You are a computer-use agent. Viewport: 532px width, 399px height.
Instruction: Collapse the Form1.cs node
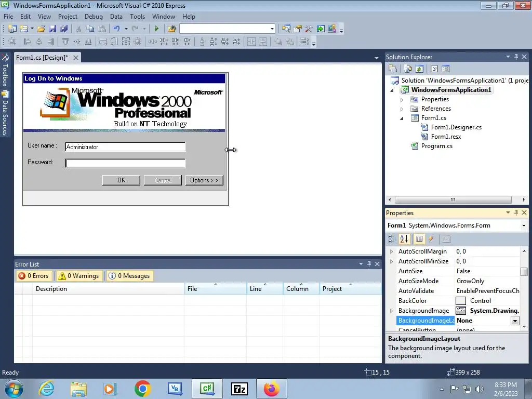(402, 118)
